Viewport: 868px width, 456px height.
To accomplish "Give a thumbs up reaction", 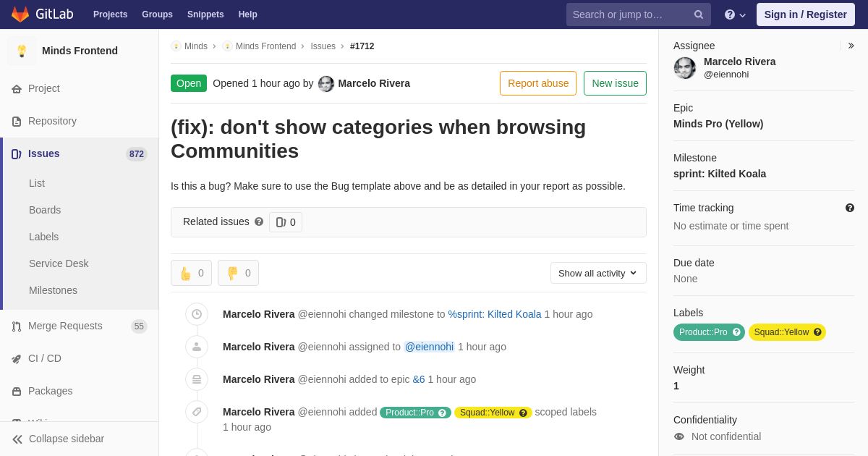I will point(191,273).
